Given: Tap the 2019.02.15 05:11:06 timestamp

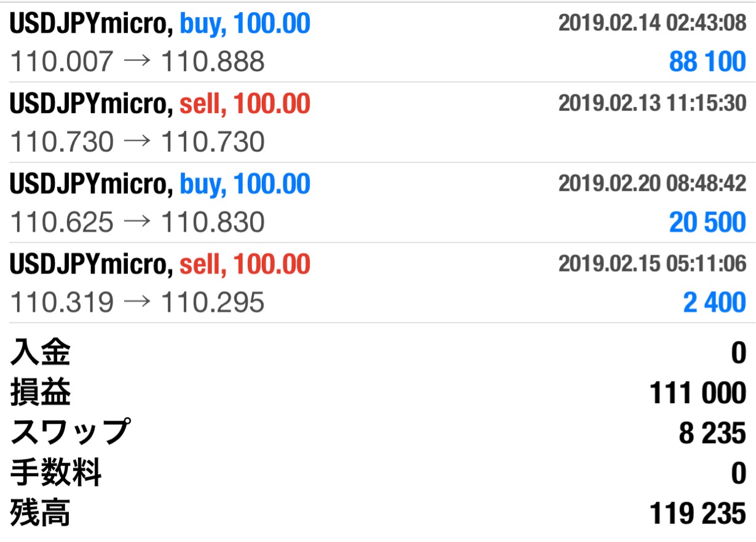Looking at the screenshot, I should [x=652, y=264].
